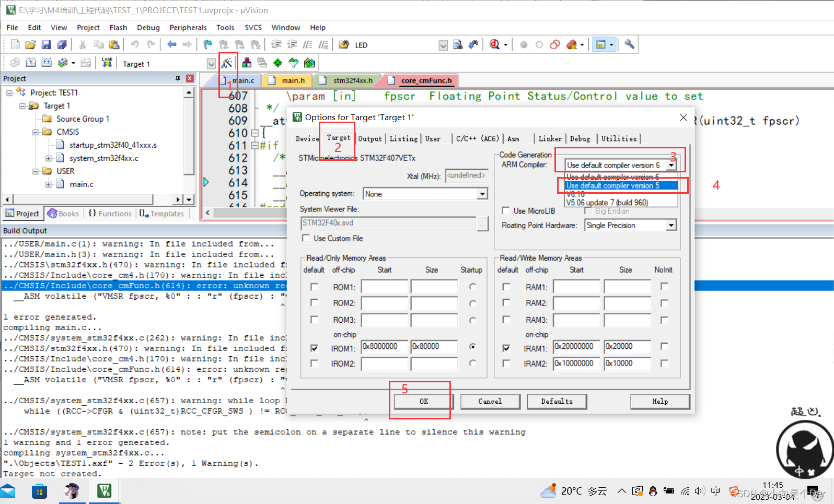834x504 pixels.
Task: Click the Help button in options dialog
Action: coord(660,401)
